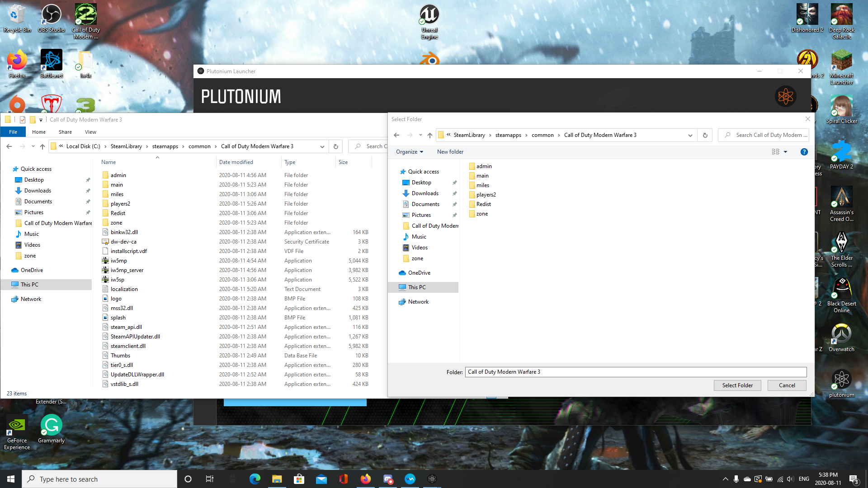Expand File Explorer address bar history dropdown

(x=322, y=146)
